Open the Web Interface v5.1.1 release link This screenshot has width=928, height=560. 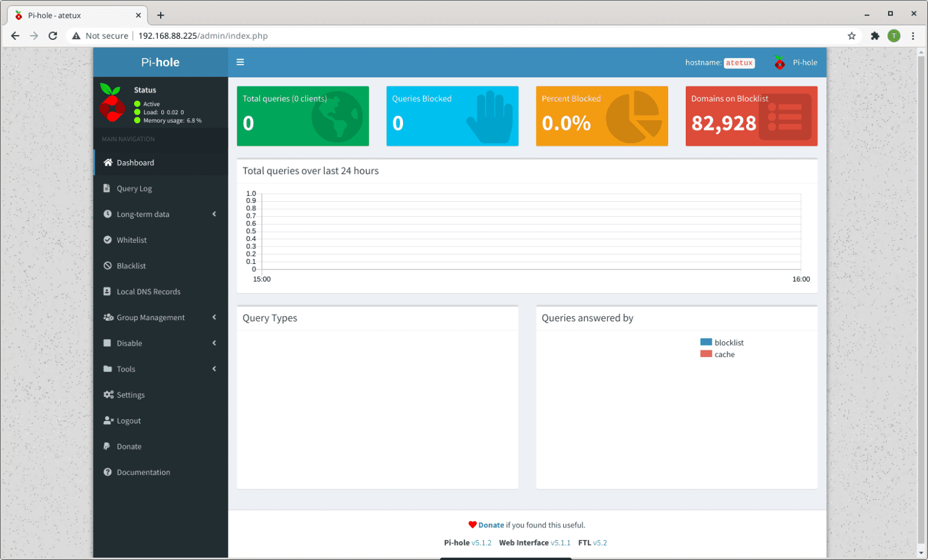click(x=561, y=542)
